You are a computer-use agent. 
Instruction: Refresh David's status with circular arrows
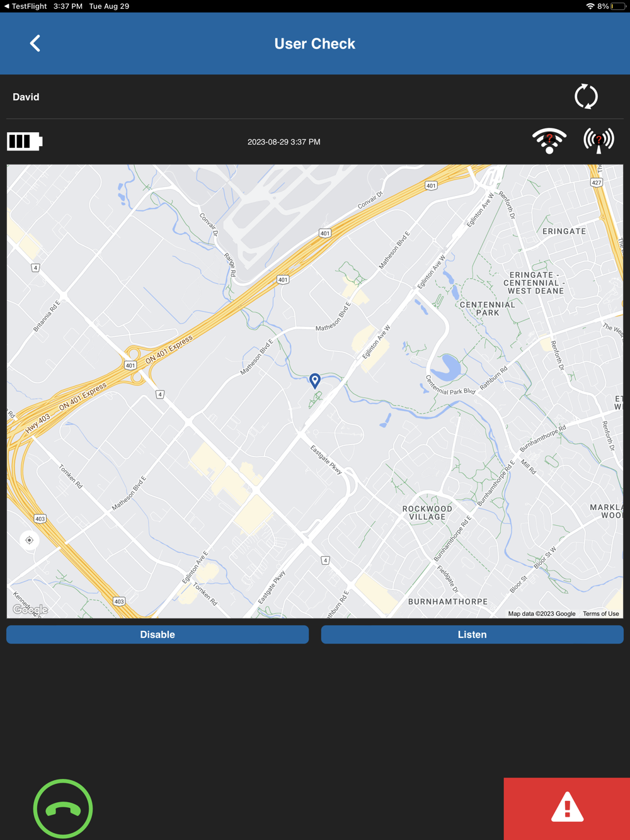(586, 97)
